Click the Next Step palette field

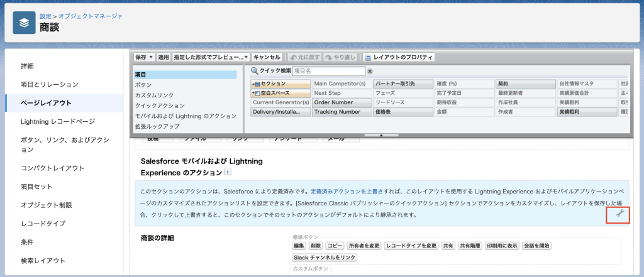(341, 93)
